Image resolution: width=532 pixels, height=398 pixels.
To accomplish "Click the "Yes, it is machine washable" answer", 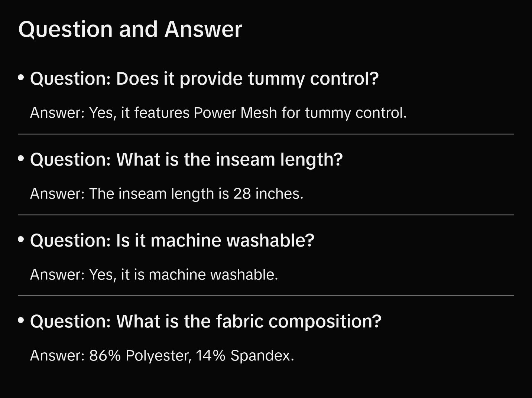I will coord(154,275).
